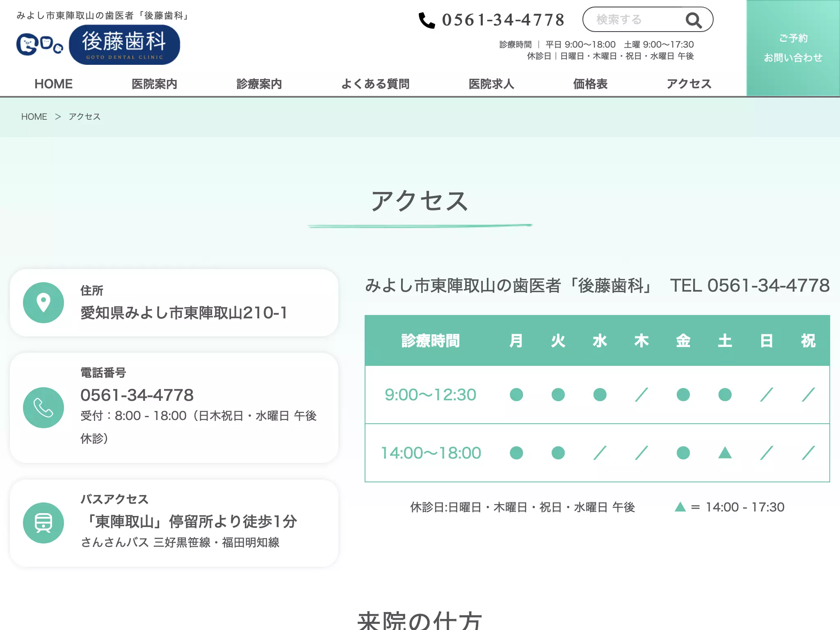840x630 pixels.
Task: Open the 後藤歯科 clinic logo
Action: click(124, 45)
